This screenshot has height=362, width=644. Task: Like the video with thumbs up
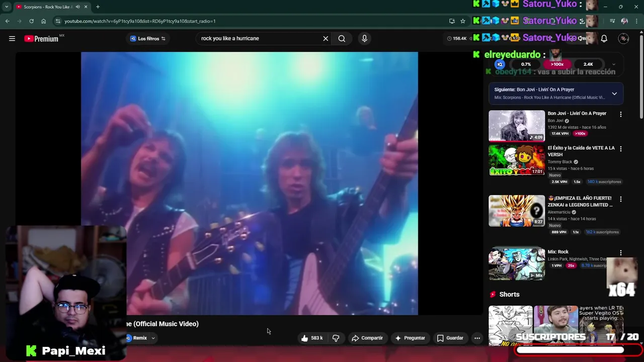click(311, 338)
